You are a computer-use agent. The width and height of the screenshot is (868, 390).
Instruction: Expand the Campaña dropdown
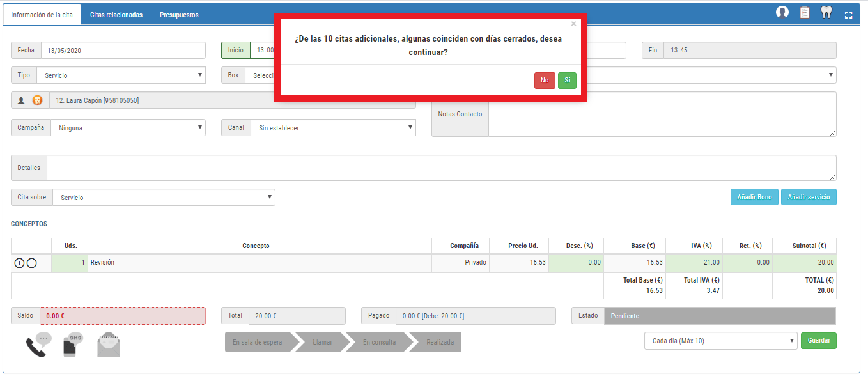click(128, 128)
